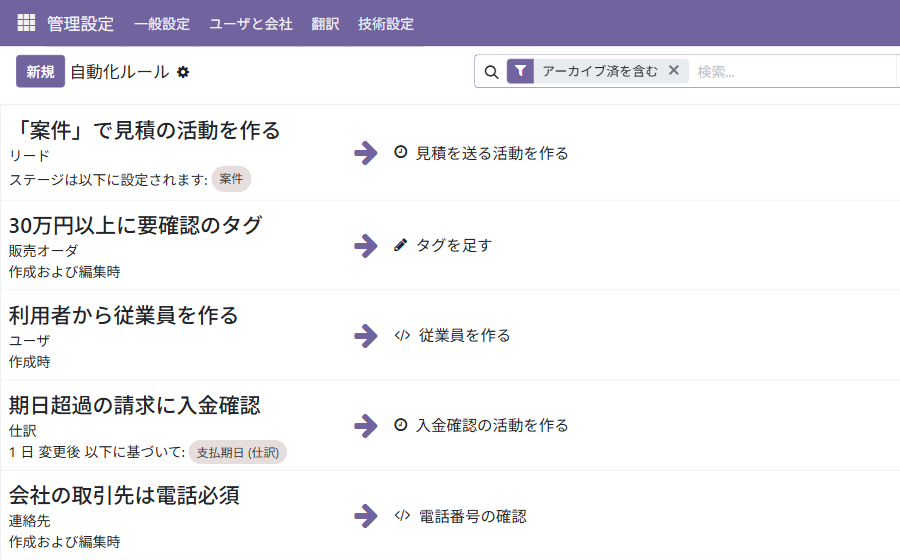The width and height of the screenshot is (900, 560).
Task: Click the 仕訳 model label
Action: (23, 431)
